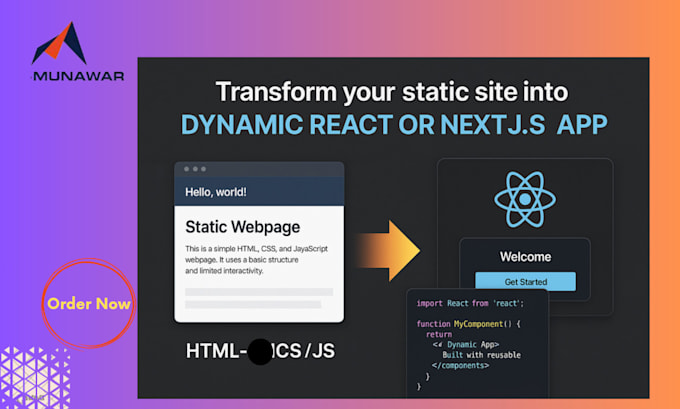Click the '</components>' closing tag line
The width and height of the screenshot is (680, 409).
pos(460,365)
